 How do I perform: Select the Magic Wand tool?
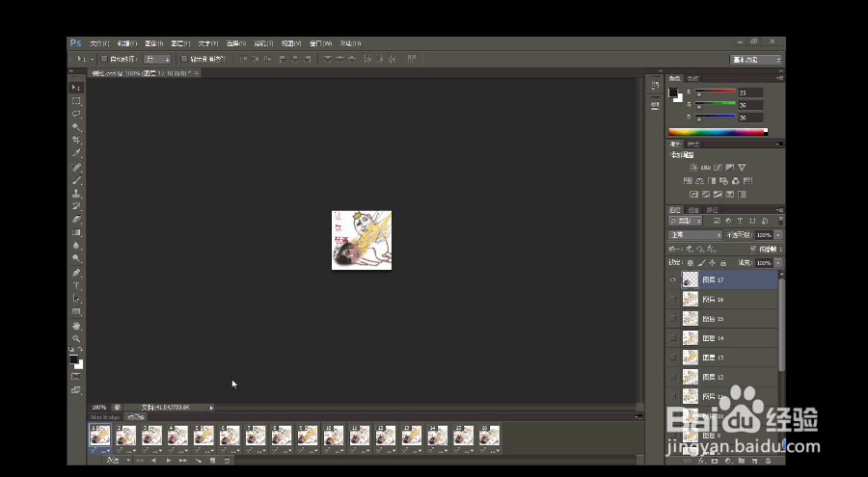pyautogui.click(x=76, y=127)
